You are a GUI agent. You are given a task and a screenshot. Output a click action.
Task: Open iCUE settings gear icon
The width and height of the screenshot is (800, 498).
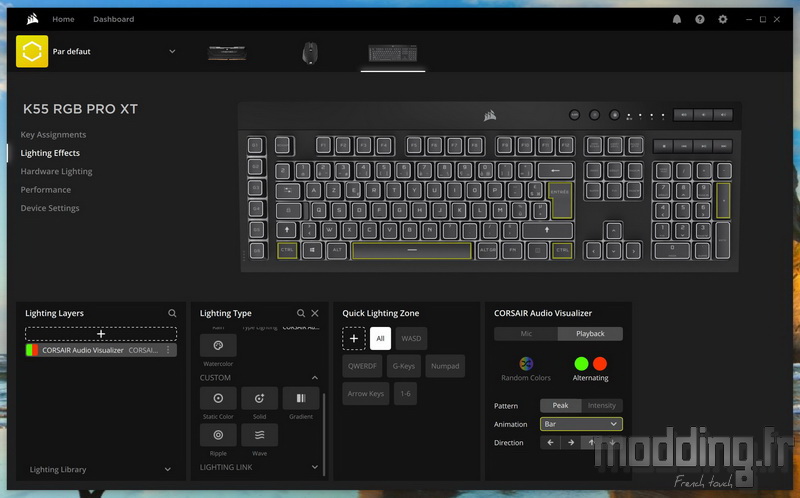(x=722, y=19)
